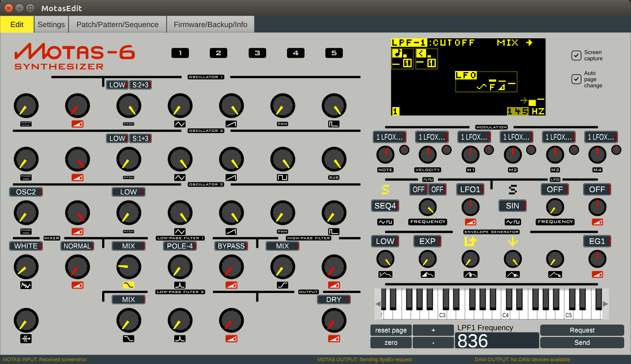
Task: Open the DRY output selector
Action: click(x=334, y=299)
